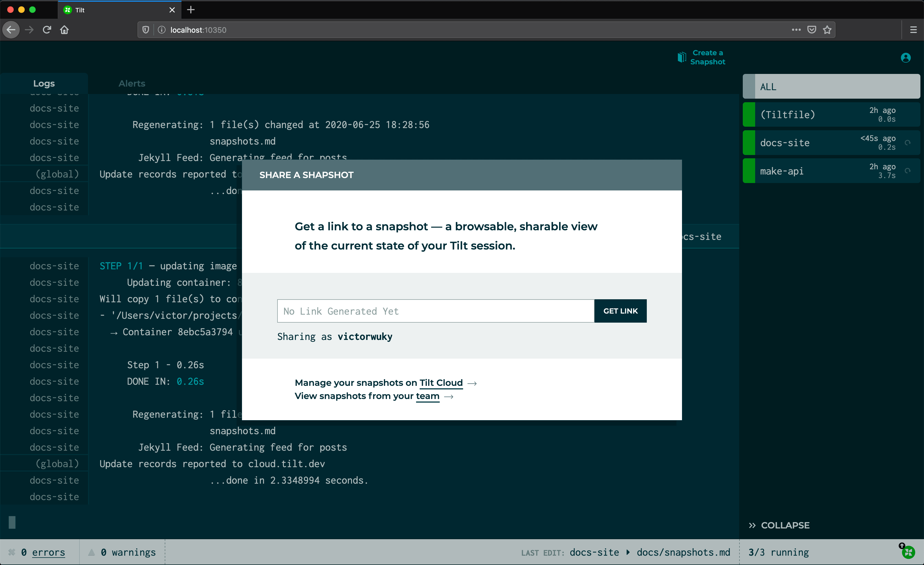This screenshot has height=565, width=924.
Task: Select the (Tiltfile) resource in sidebar
Action: [x=831, y=114]
